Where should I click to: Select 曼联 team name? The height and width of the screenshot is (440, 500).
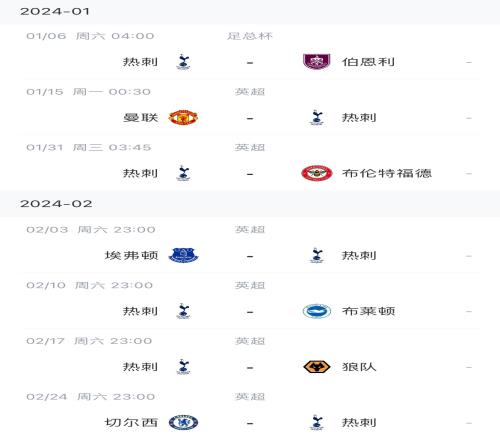click(x=140, y=118)
